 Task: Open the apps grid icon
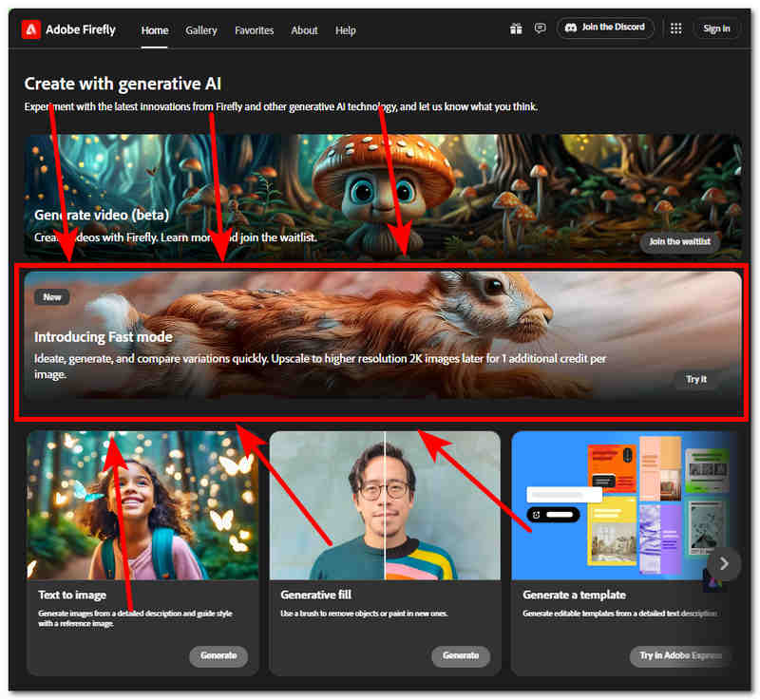676,28
